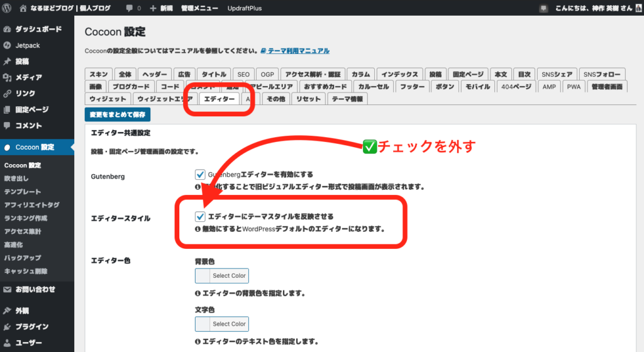The width and height of the screenshot is (644, 352).
Task: Switch to the PWA tab
Action: (574, 87)
